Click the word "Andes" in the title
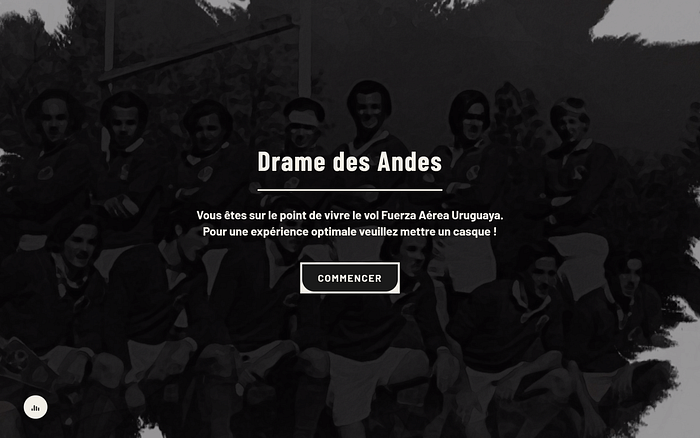 (x=409, y=162)
